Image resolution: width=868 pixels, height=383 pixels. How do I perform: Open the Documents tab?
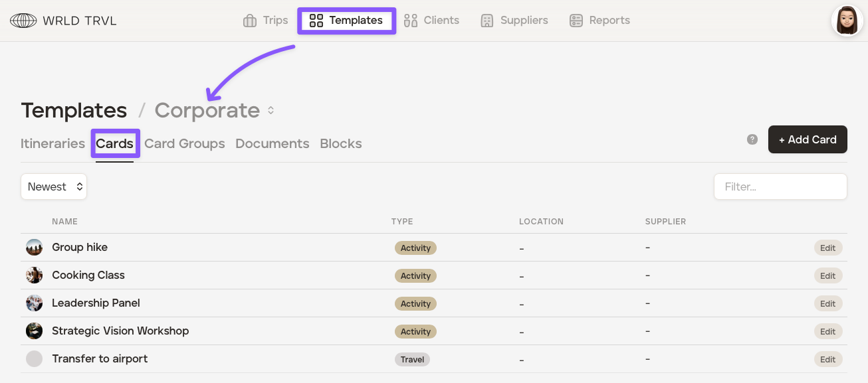coord(272,143)
